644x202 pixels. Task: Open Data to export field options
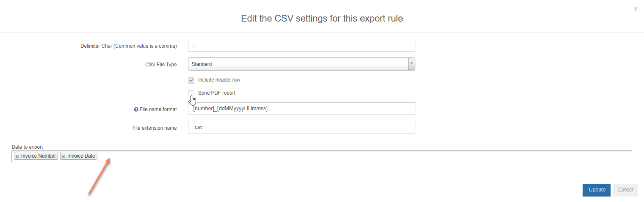(x=322, y=156)
